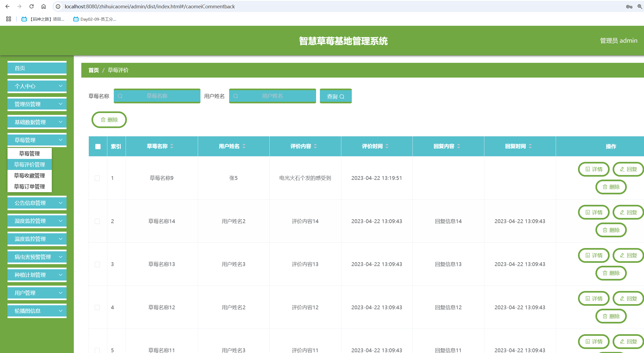The height and width of the screenshot is (353, 644).
Task: Delete the 草莓名称13 row
Action: pos(611,273)
